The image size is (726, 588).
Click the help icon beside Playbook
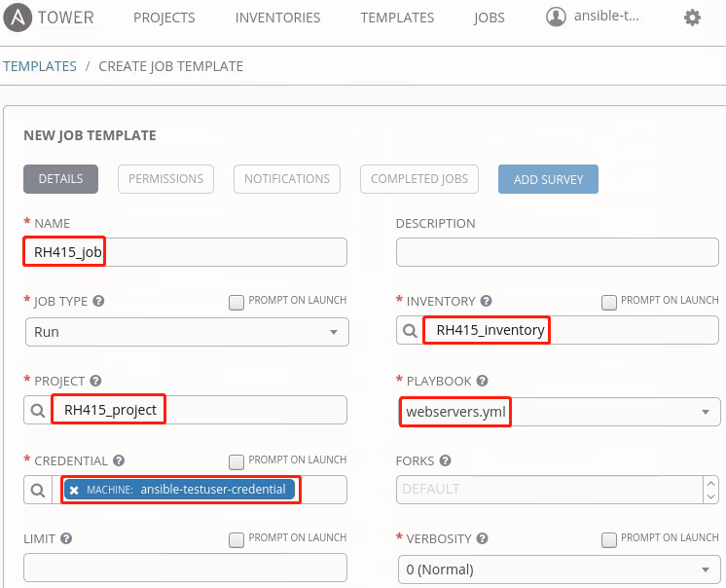482,381
